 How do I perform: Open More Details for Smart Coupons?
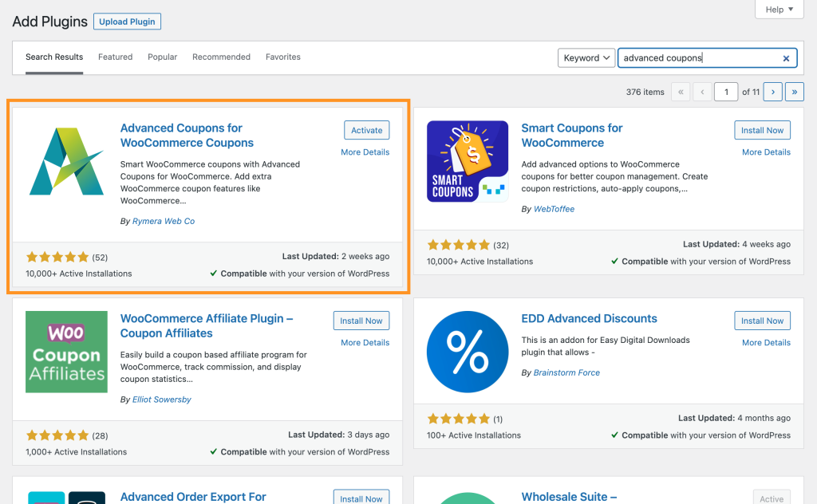pyautogui.click(x=766, y=152)
